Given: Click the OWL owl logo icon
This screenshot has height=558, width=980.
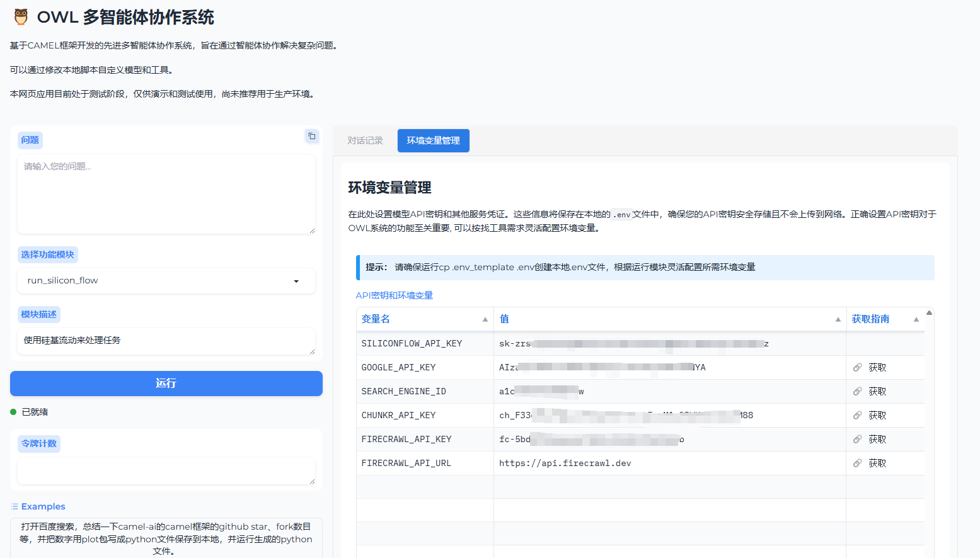Looking at the screenshot, I should pyautogui.click(x=21, y=17).
